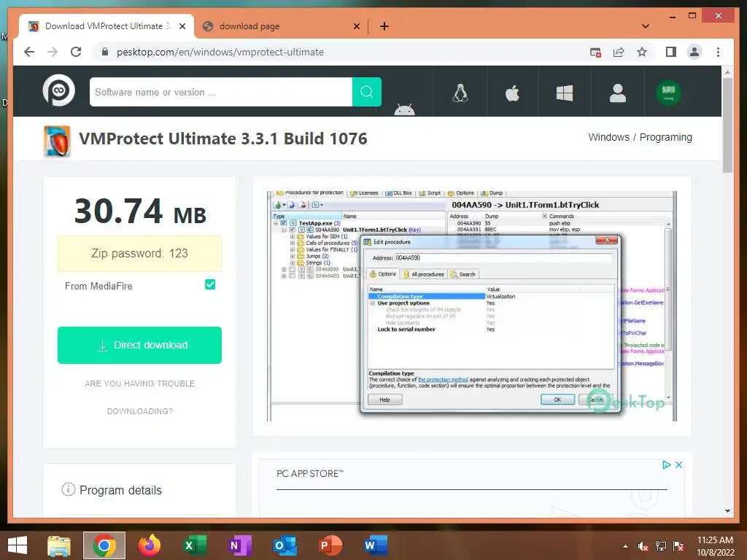747x560 pixels.
Task: Go back with browser back arrow
Action: click(x=29, y=52)
